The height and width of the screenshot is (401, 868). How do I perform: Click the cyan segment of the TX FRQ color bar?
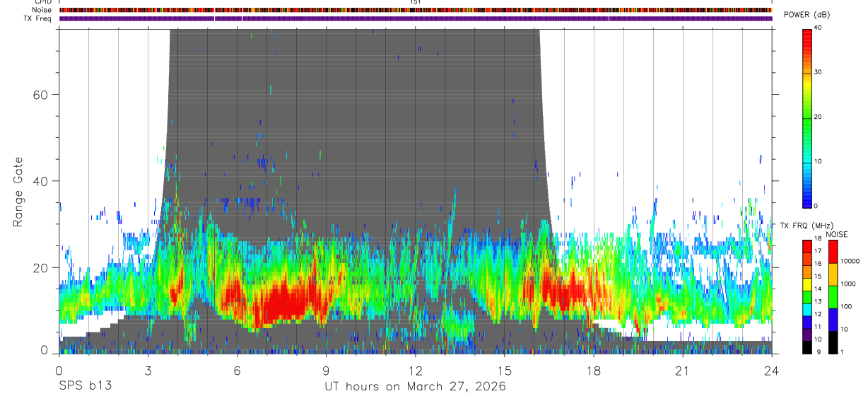807,310
